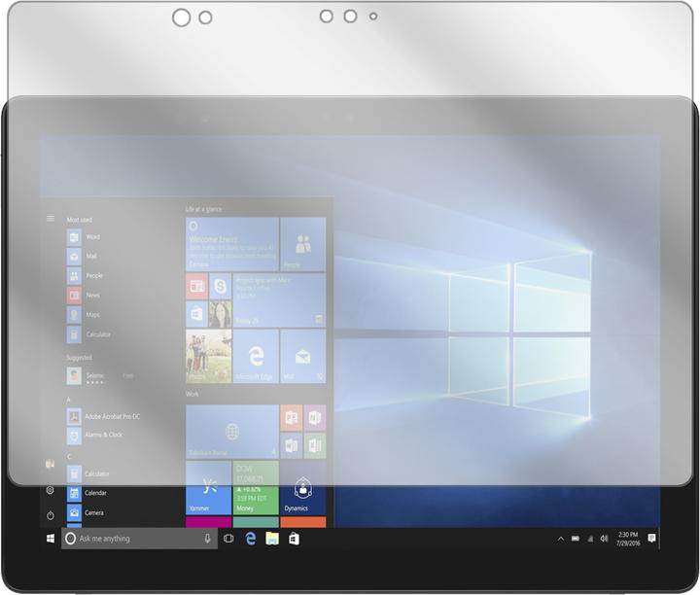Image resolution: width=700 pixels, height=595 pixels.
Task: Open the green Money tile
Action: 256,487
